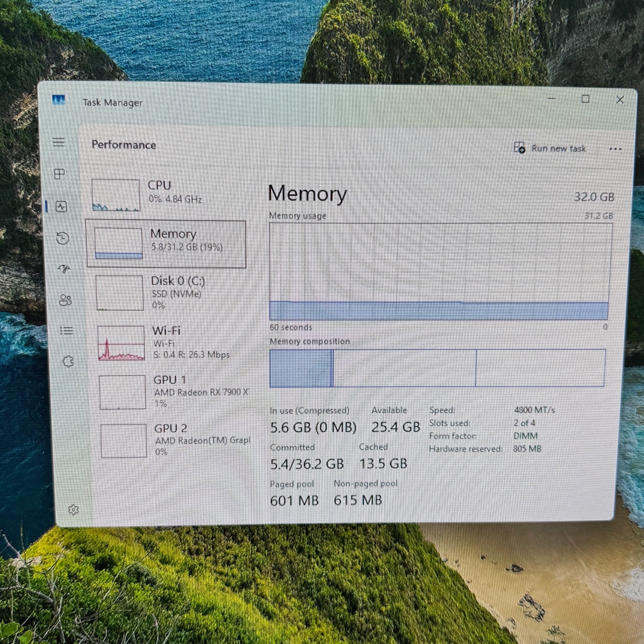Open the Services puzzle-piece icon
This screenshot has height=644, width=644.
pyautogui.click(x=68, y=361)
